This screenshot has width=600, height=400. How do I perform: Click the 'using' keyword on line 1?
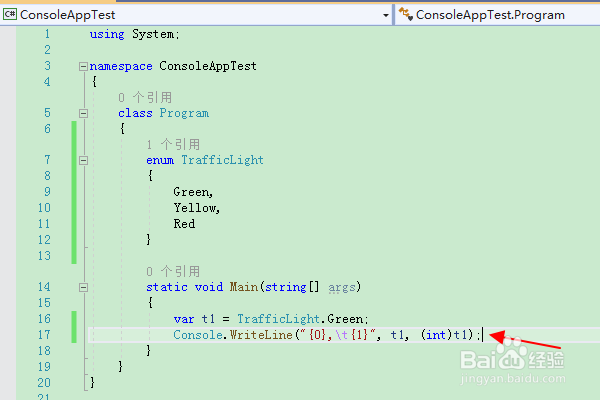[107, 34]
